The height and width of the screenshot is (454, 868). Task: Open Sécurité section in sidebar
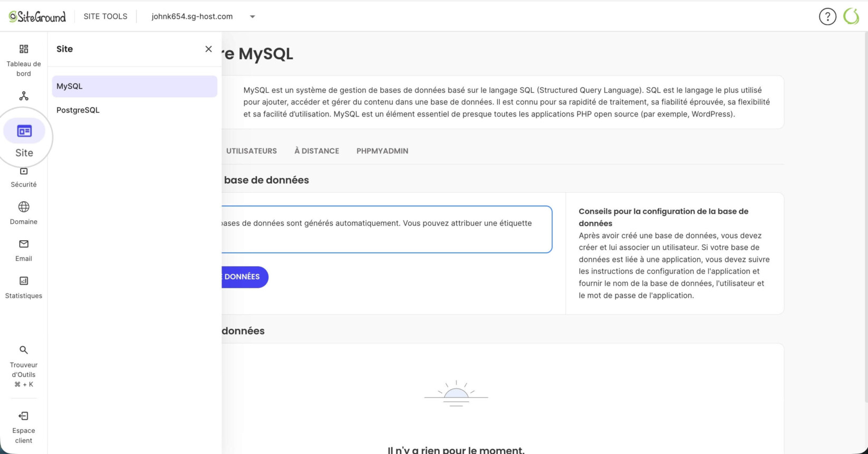click(x=24, y=178)
